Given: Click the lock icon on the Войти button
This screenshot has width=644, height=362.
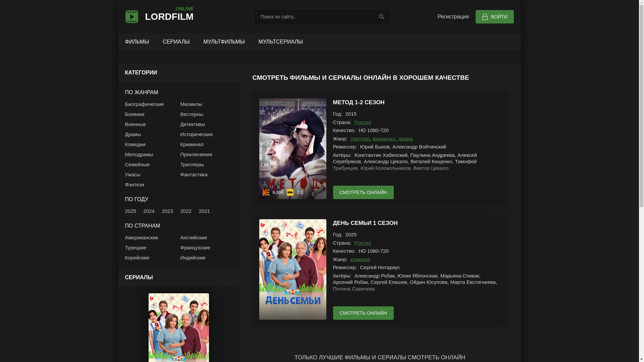Looking at the screenshot, I should (485, 17).
